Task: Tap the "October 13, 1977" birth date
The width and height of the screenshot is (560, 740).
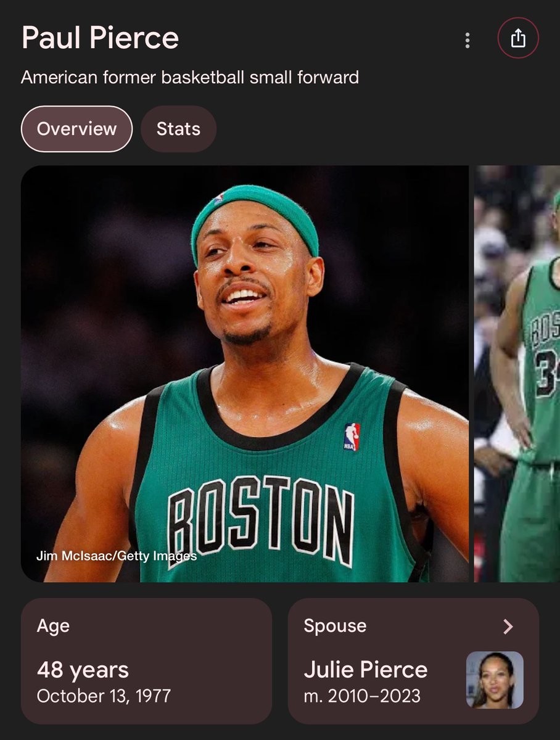Action: pyautogui.click(x=104, y=696)
